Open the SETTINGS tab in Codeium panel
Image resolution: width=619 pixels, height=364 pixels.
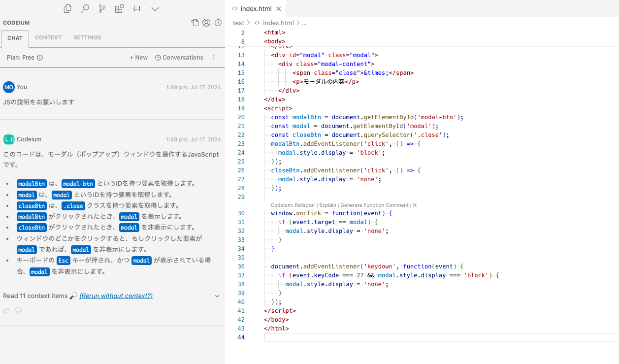(87, 37)
